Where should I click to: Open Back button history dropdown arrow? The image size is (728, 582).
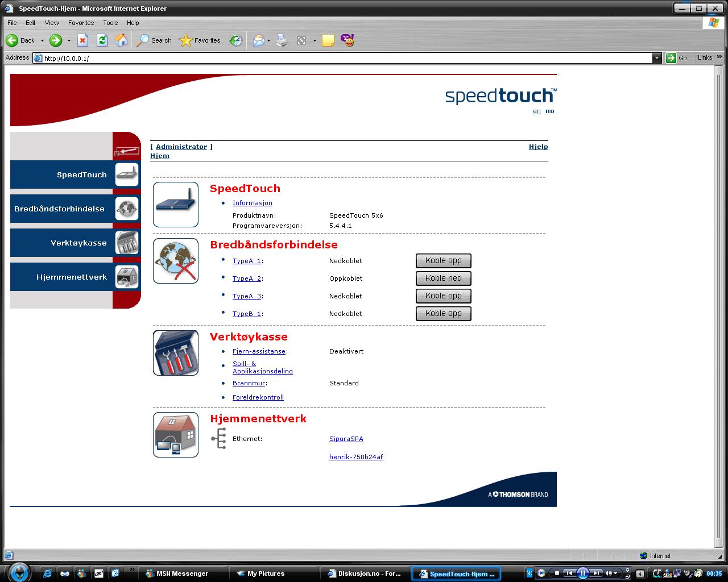pyautogui.click(x=42, y=41)
